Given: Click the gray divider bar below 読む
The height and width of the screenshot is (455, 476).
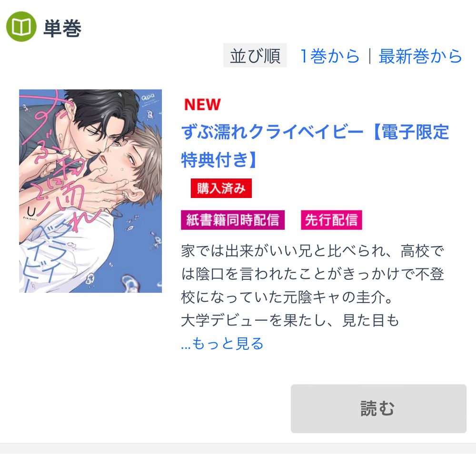Looking at the screenshot, I should pyautogui.click(x=238, y=449).
